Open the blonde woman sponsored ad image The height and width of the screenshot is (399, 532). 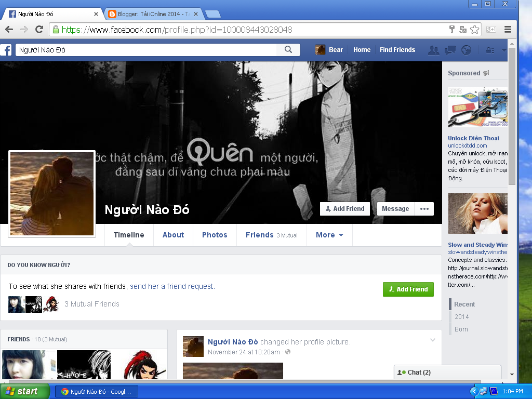(x=478, y=214)
